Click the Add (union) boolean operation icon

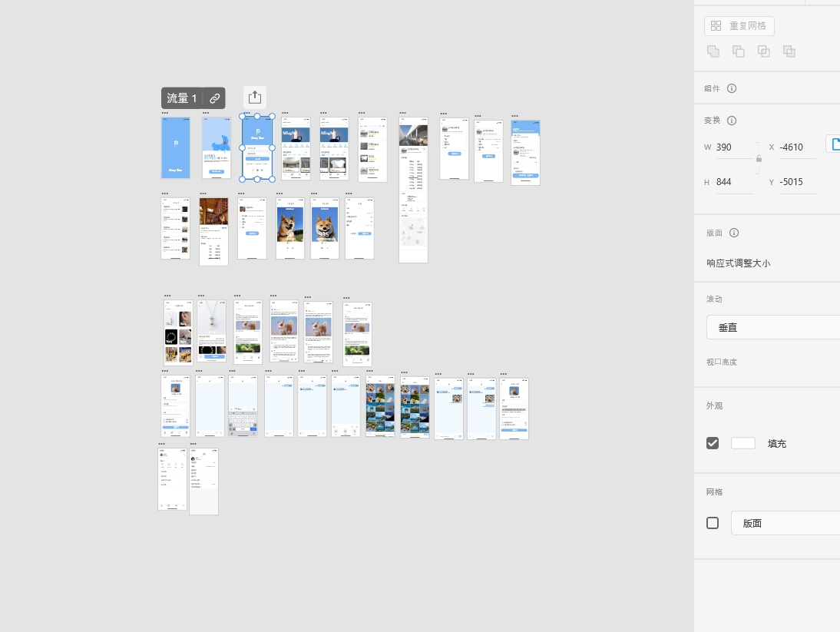pos(713,51)
